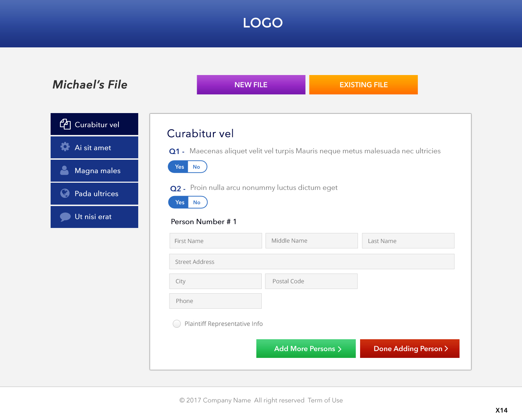Image resolution: width=522 pixels, height=420 pixels.
Task: Click the globe icon beside Pada ultrices
Action: 65,193
